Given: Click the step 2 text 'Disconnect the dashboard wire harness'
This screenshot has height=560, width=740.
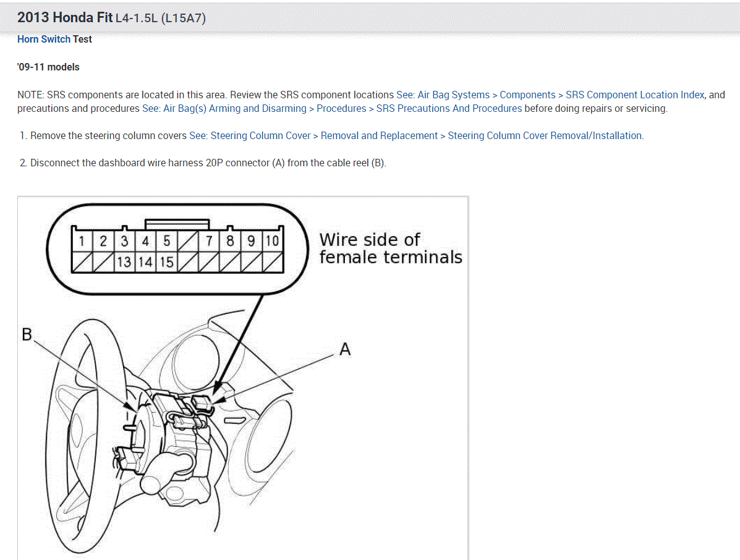Looking at the screenshot, I should tap(117, 163).
